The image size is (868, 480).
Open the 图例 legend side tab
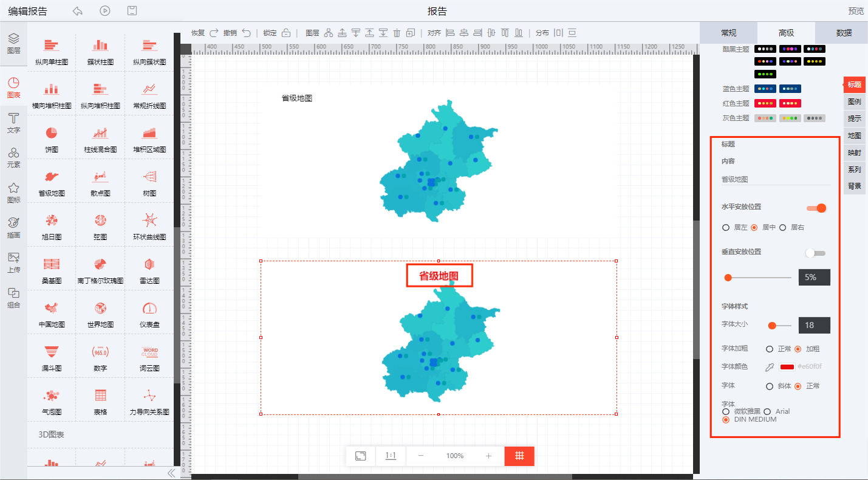pyautogui.click(x=855, y=102)
